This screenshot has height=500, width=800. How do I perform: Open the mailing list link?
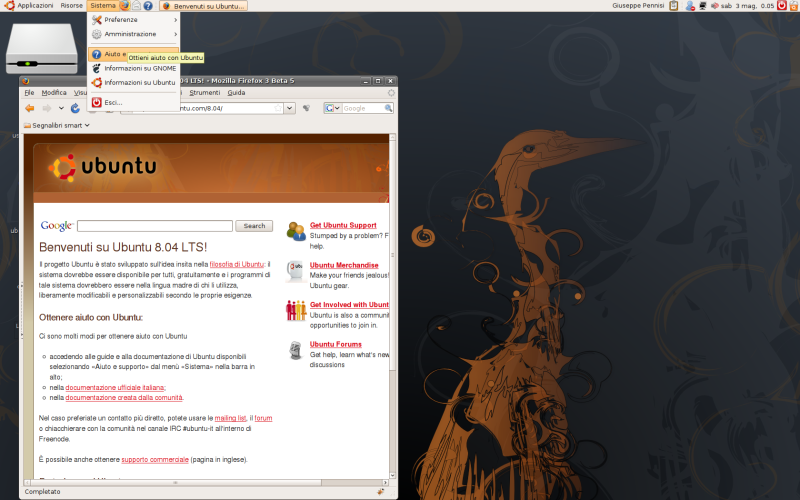[x=230, y=418]
